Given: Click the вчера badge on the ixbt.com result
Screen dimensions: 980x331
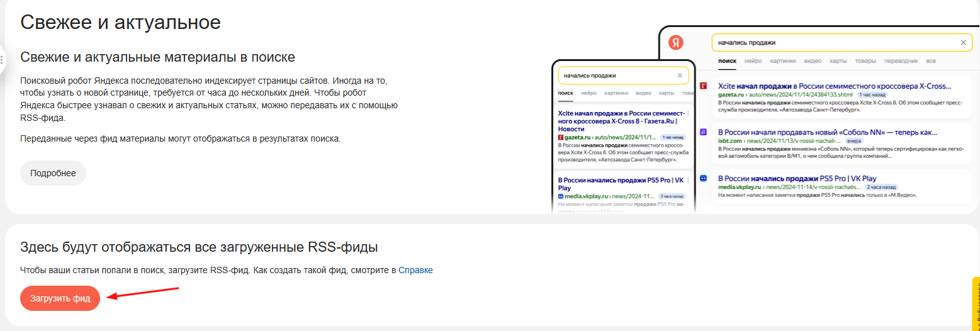Looking at the screenshot, I should point(853,142).
